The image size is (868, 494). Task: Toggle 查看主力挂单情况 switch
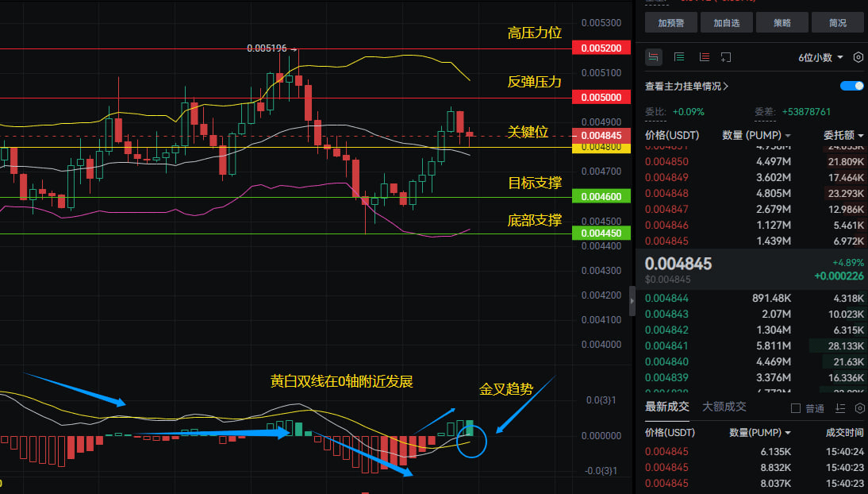pyautogui.click(x=852, y=86)
